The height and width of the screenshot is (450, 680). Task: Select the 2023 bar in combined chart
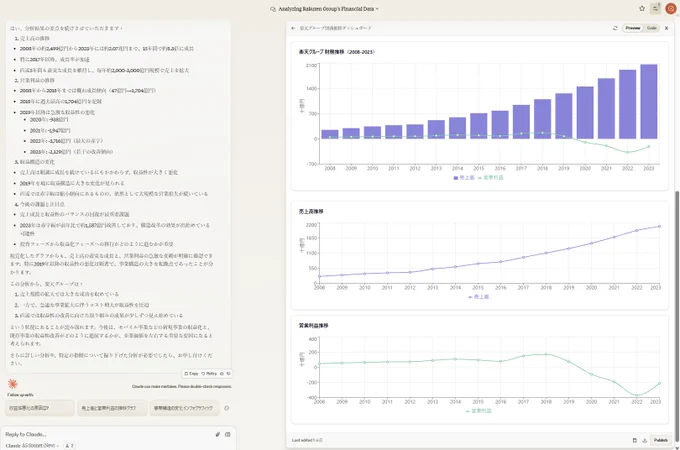coord(649,101)
